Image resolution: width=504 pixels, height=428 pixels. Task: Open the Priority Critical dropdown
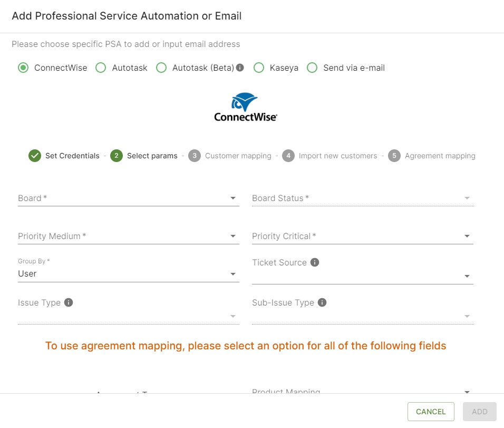[362, 236]
